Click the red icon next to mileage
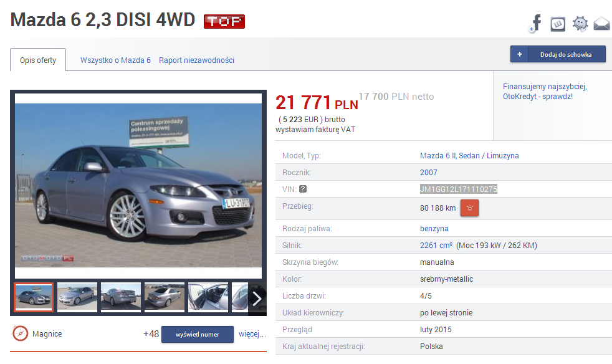This screenshot has height=364, width=612. click(469, 208)
